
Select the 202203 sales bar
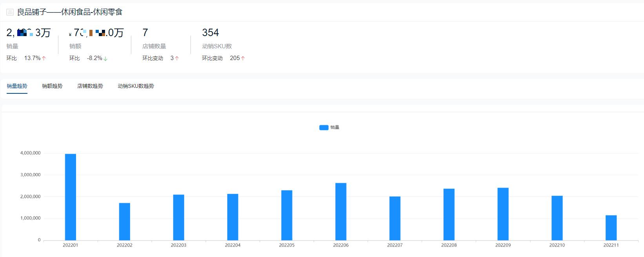[x=179, y=217]
